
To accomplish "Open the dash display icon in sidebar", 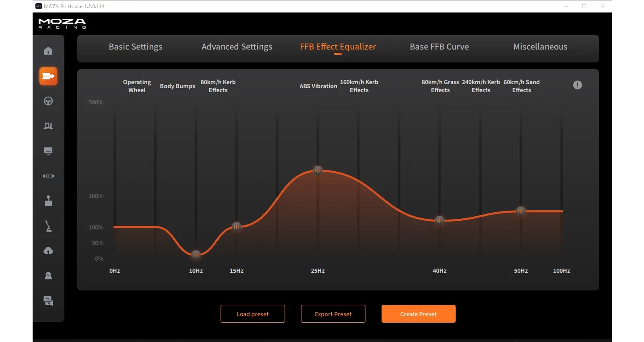I will [x=48, y=151].
